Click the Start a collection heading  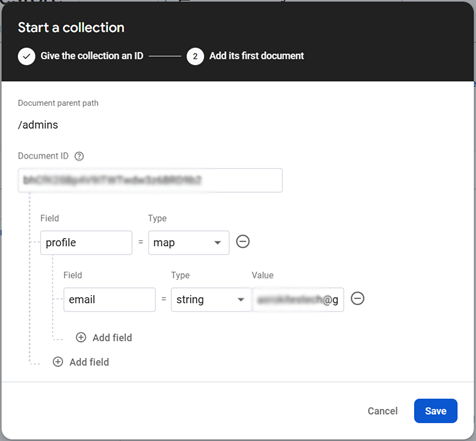71,27
